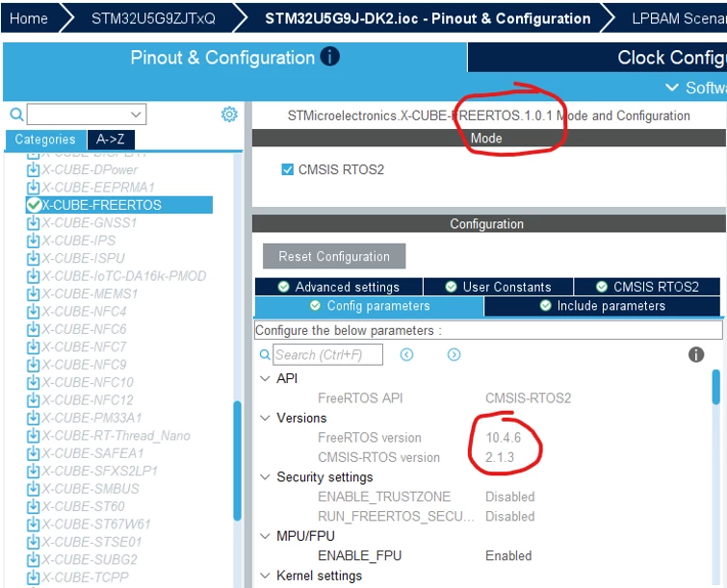Click the download icon next to X-CUBE-IPS

click(x=33, y=241)
